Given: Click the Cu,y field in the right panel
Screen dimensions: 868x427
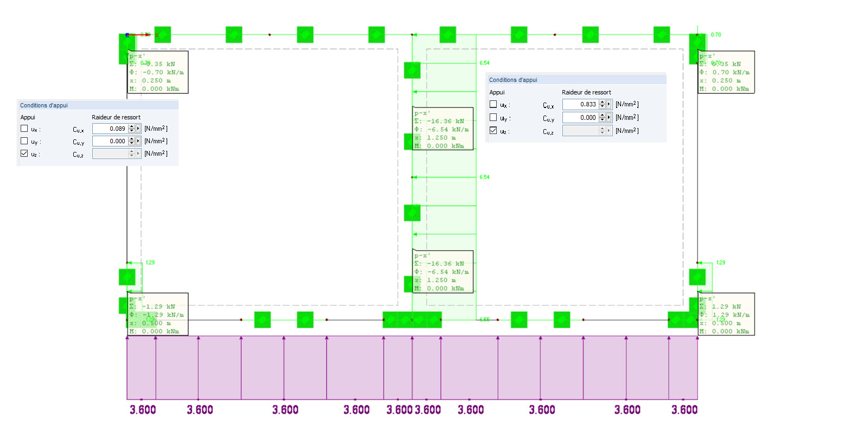Looking at the screenshot, I should (581, 117).
